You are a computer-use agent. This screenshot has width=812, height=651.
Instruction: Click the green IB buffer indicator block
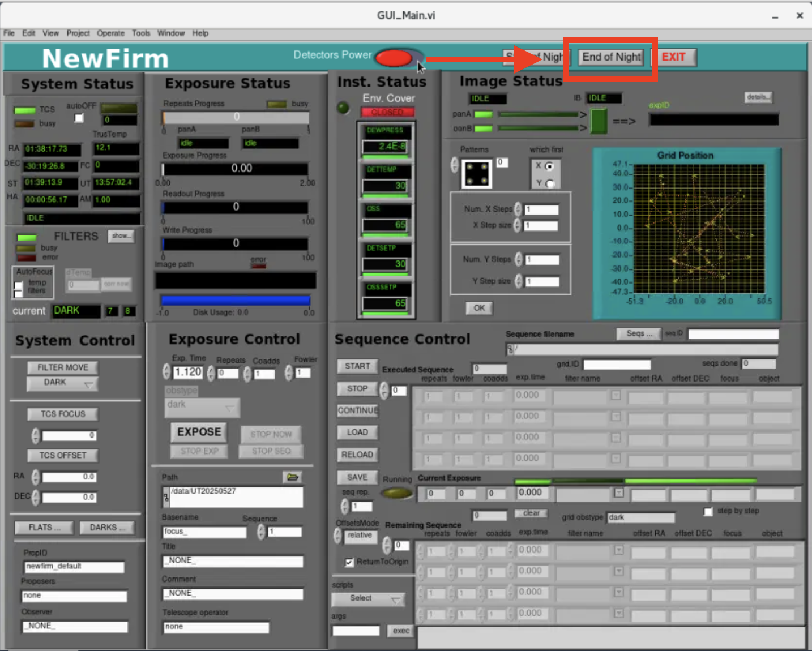pyautogui.click(x=599, y=121)
